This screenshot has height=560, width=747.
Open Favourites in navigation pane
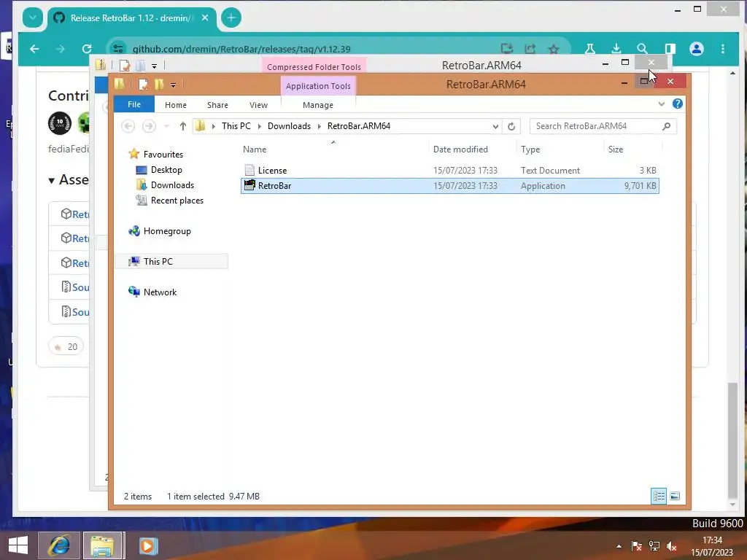[163, 155]
